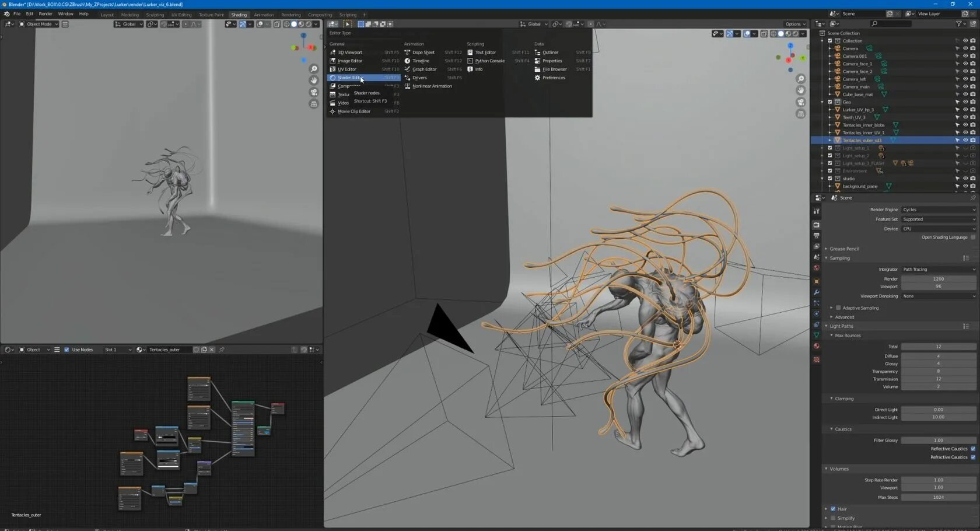This screenshot has height=531, width=980.
Task: Hide Tentacles_outer_sd3 object with eye icon
Action: (965, 140)
